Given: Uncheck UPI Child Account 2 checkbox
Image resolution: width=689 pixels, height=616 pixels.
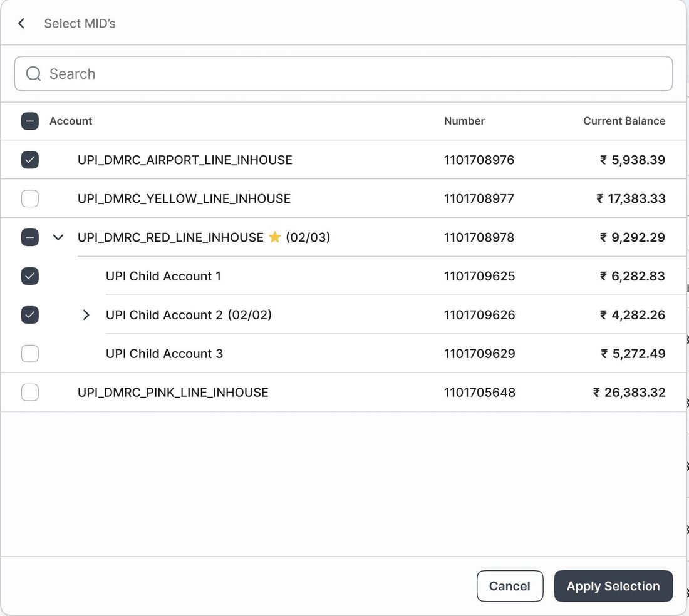Looking at the screenshot, I should coord(30,315).
